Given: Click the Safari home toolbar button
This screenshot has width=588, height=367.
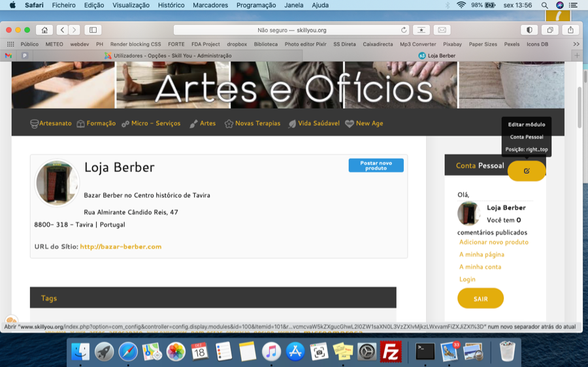Looking at the screenshot, I should pyautogui.click(x=44, y=30).
